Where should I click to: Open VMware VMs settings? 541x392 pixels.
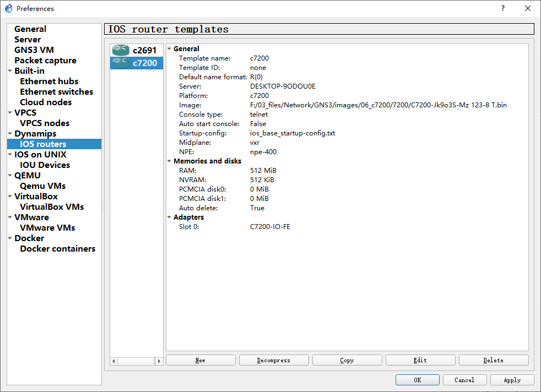pyautogui.click(x=47, y=227)
